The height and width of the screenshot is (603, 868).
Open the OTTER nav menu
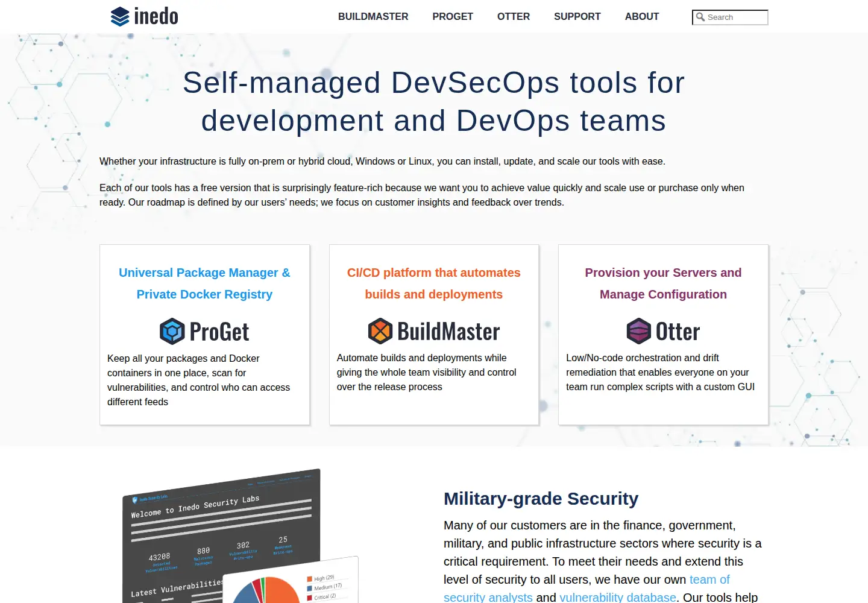pos(514,17)
